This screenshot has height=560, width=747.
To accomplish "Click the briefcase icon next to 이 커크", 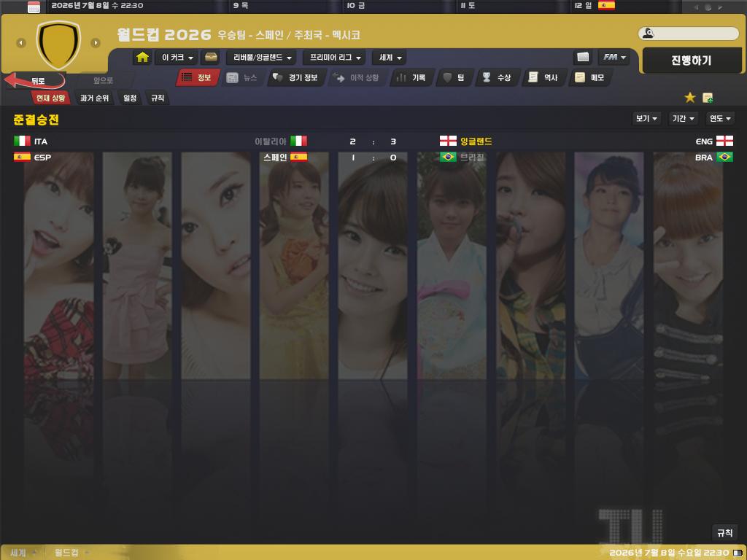I will 211,58.
